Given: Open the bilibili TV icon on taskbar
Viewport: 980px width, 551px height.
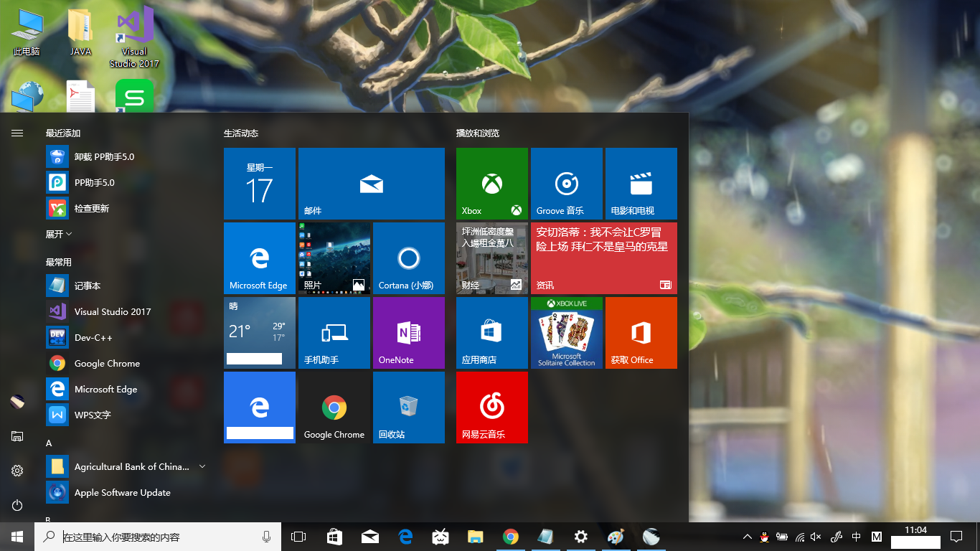Looking at the screenshot, I should click(440, 537).
